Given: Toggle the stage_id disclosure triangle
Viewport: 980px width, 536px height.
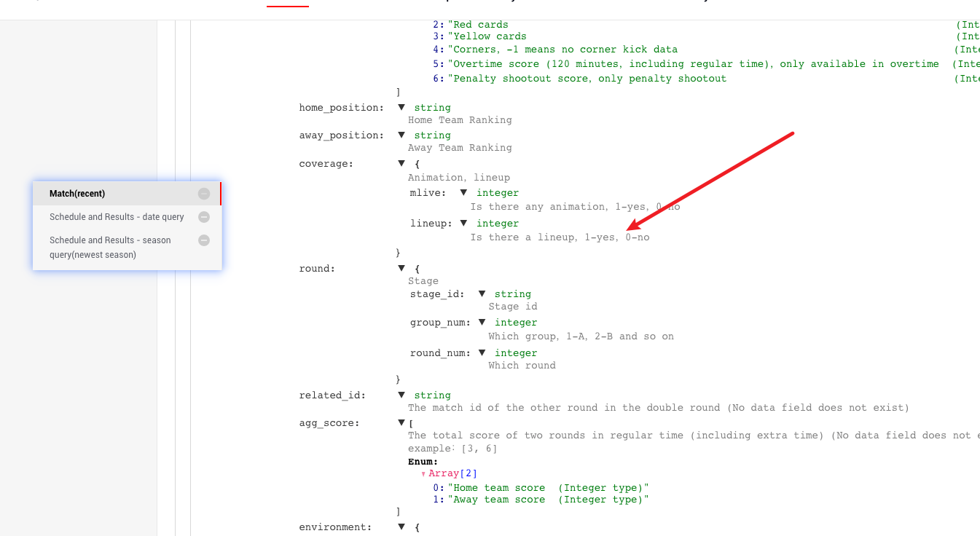Looking at the screenshot, I should click(x=482, y=294).
